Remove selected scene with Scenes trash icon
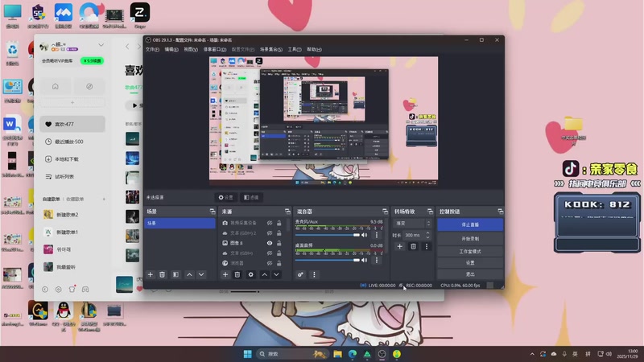The image size is (644, 362). pyautogui.click(x=163, y=274)
